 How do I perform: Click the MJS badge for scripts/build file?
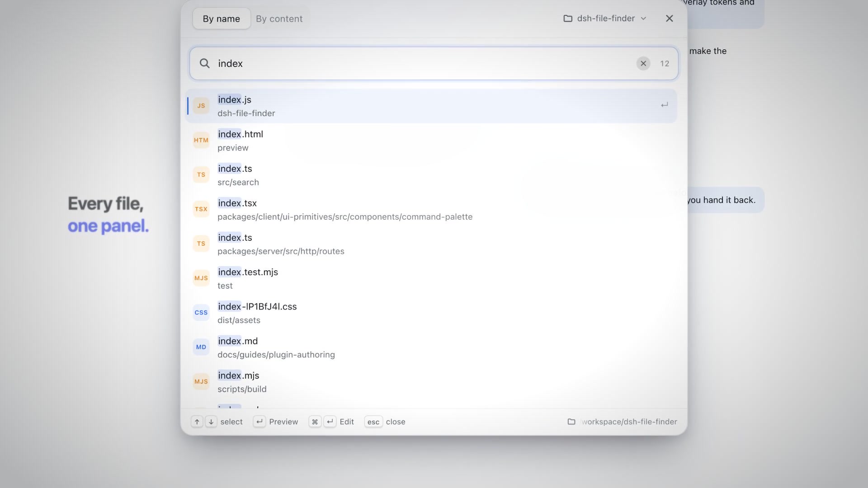click(x=201, y=381)
